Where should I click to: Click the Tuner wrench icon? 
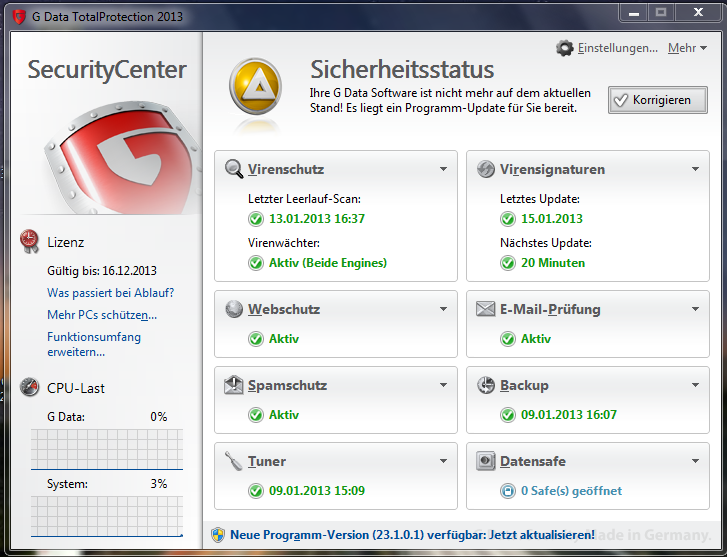[x=233, y=461]
